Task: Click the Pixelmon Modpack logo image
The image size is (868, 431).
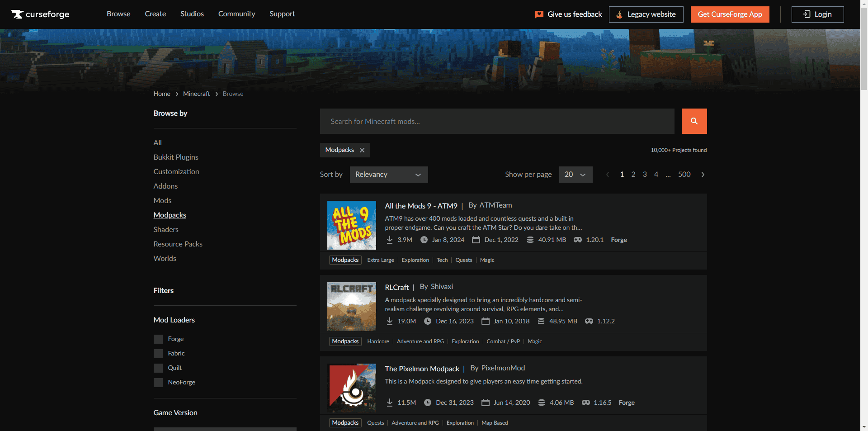Action: 351,388
